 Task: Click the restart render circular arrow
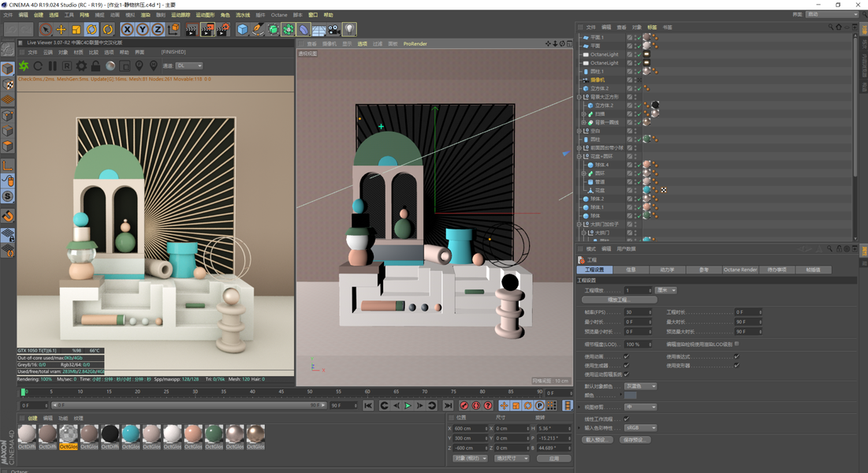tap(38, 66)
